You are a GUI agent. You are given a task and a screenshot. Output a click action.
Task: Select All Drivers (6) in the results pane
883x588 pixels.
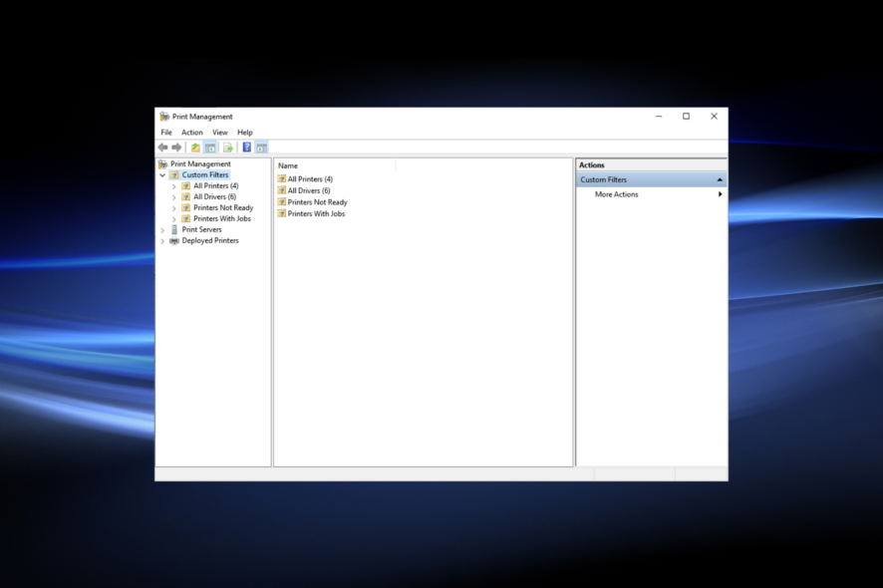tap(307, 190)
